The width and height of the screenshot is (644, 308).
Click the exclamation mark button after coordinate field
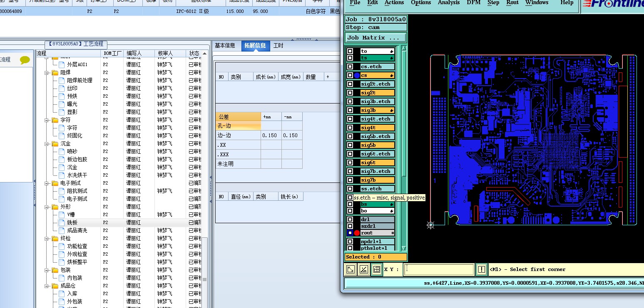click(x=482, y=269)
